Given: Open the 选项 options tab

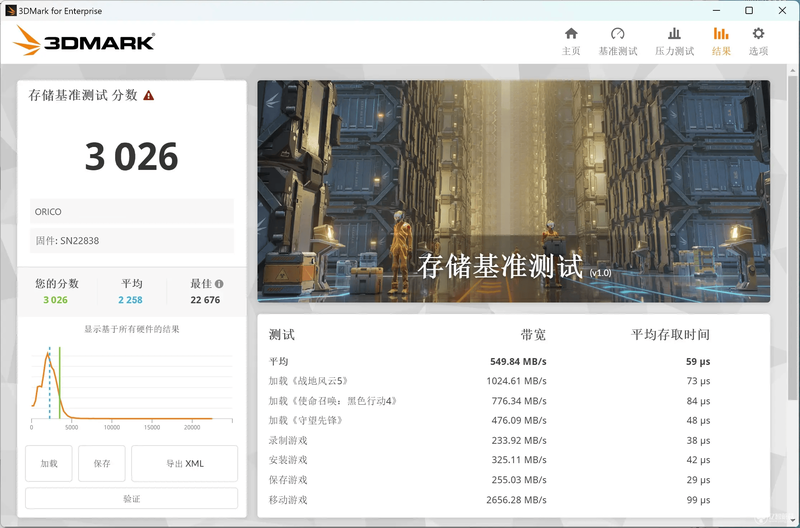Looking at the screenshot, I should pyautogui.click(x=758, y=42).
